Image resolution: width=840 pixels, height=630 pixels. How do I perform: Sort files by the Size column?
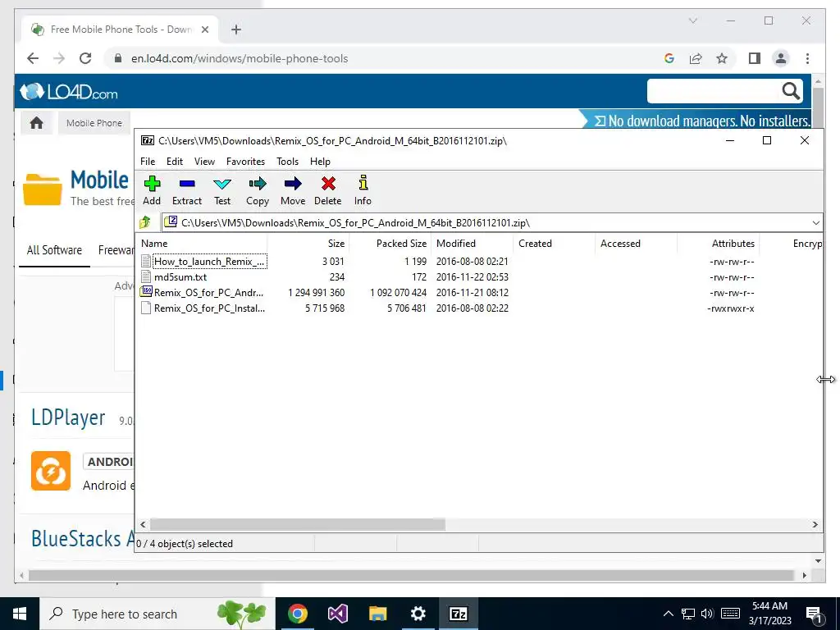pyautogui.click(x=308, y=243)
